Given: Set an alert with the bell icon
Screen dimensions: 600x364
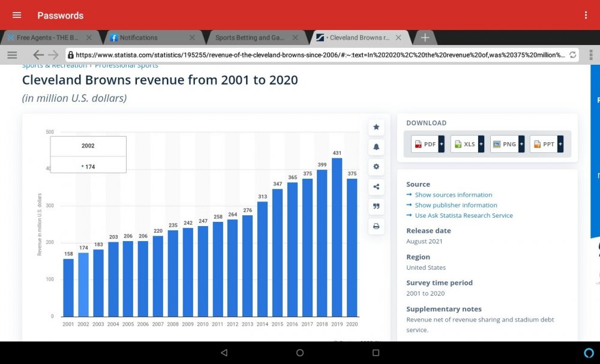Looking at the screenshot, I should pyautogui.click(x=376, y=147).
